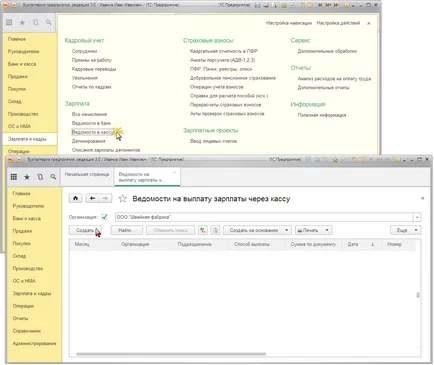Open Настройка действий link
Image resolution: width=434 pixels, height=365 pixels.
[x=338, y=23]
